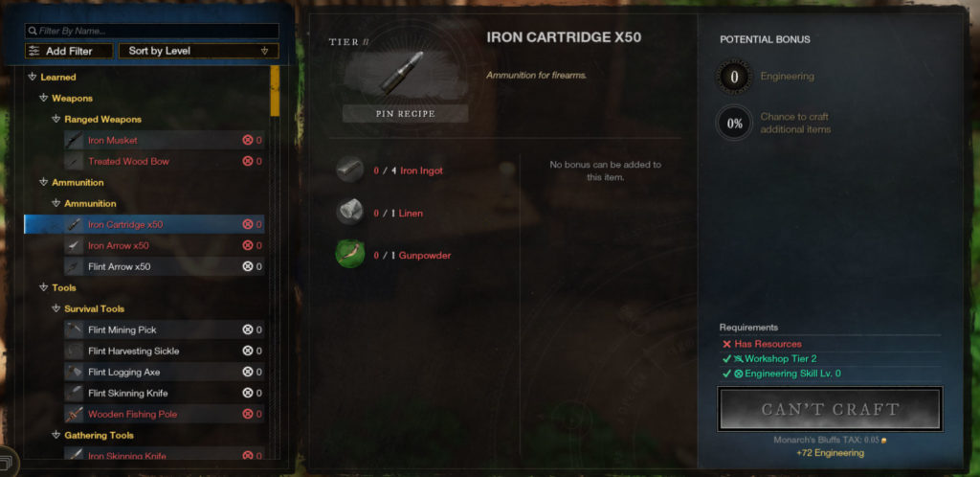Click the Can't Craft button
This screenshot has height=477, width=980.
pyautogui.click(x=830, y=410)
